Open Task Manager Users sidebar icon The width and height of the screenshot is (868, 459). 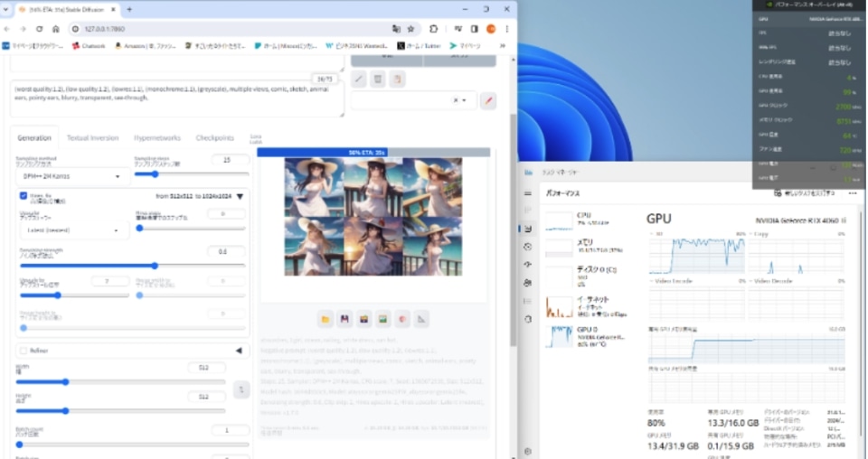click(x=527, y=283)
